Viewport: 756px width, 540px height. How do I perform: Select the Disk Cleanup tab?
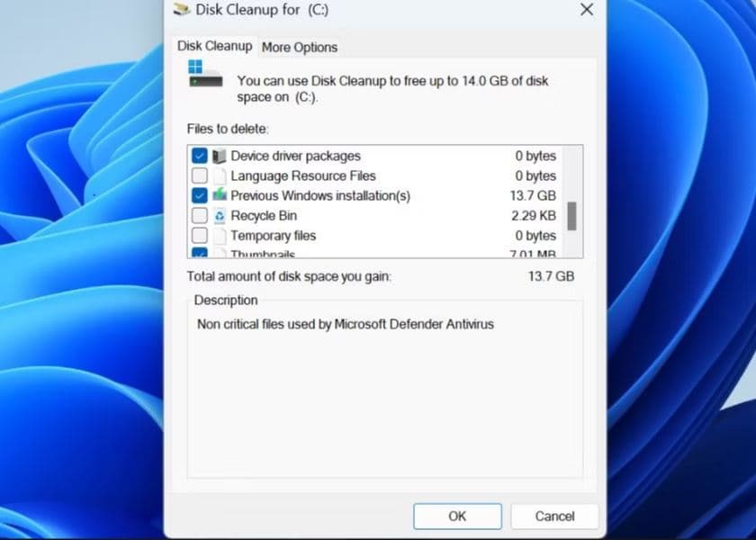(x=214, y=46)
